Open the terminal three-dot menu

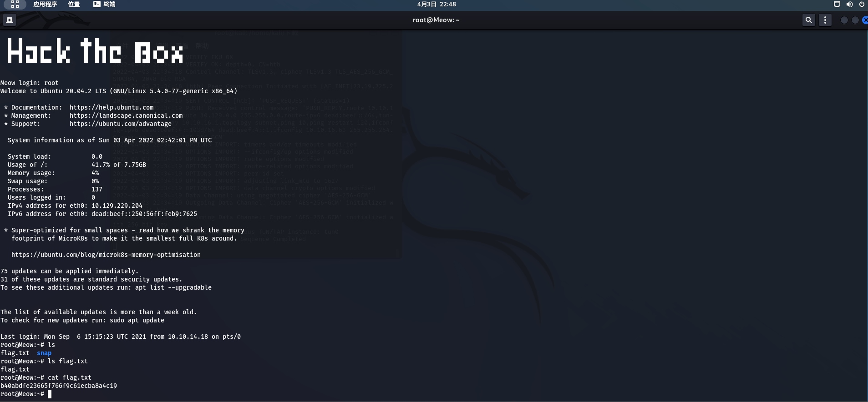point(825,20)
